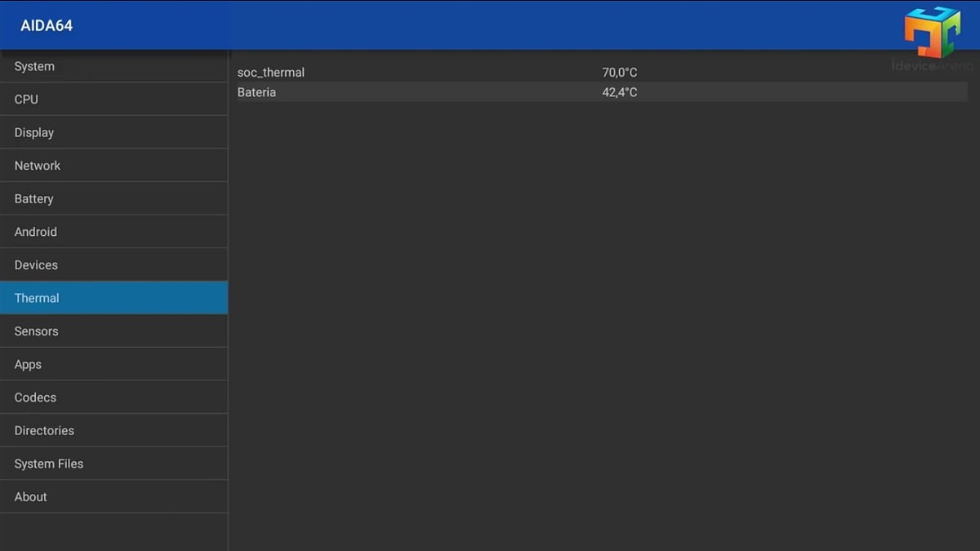Click the 42,4°C battery temperature value
The image size is (980, 551).
tap(619, 92)
